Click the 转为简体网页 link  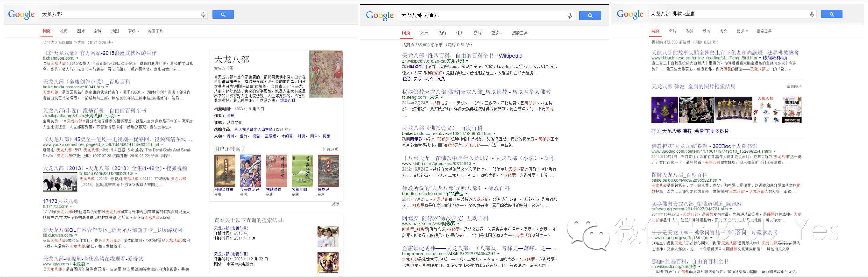(x=775, y=58)
